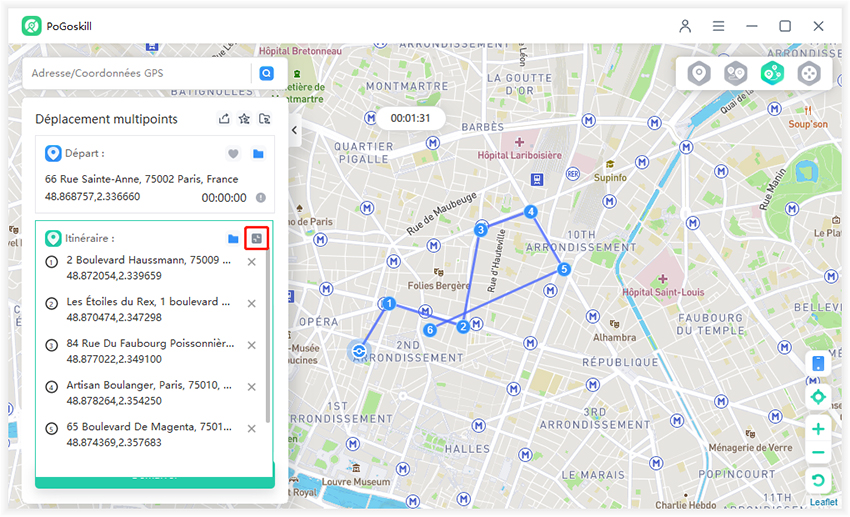The height and width of the screenshot is (517, 850).
Task: Open the Départ folder icon
Action: coord(258,154)
